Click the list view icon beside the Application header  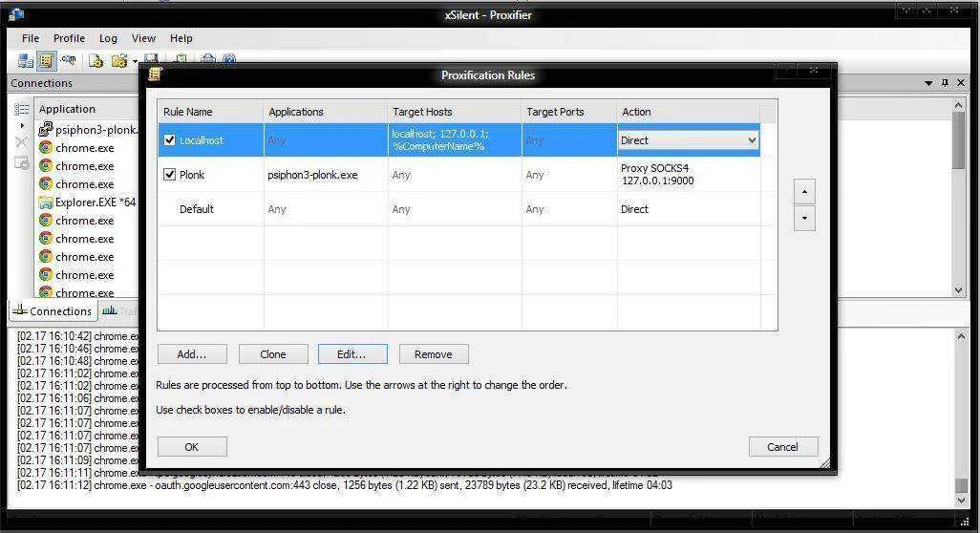click(x=22, y=109)
